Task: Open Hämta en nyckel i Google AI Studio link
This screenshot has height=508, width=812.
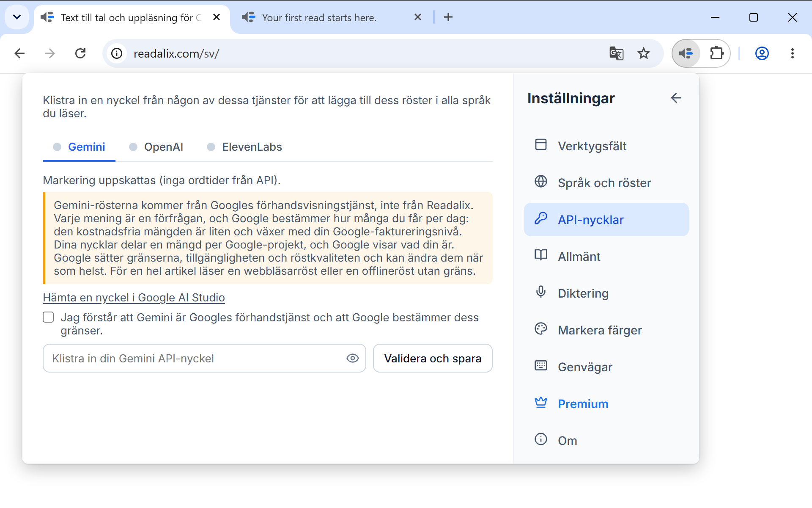Action: (134, 298)
